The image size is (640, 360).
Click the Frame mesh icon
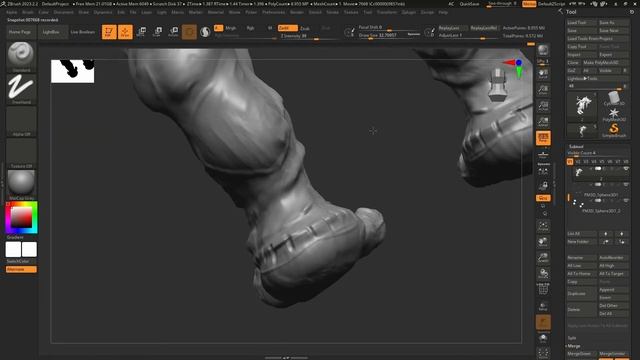pyautogui.click(x=543, y=226)
